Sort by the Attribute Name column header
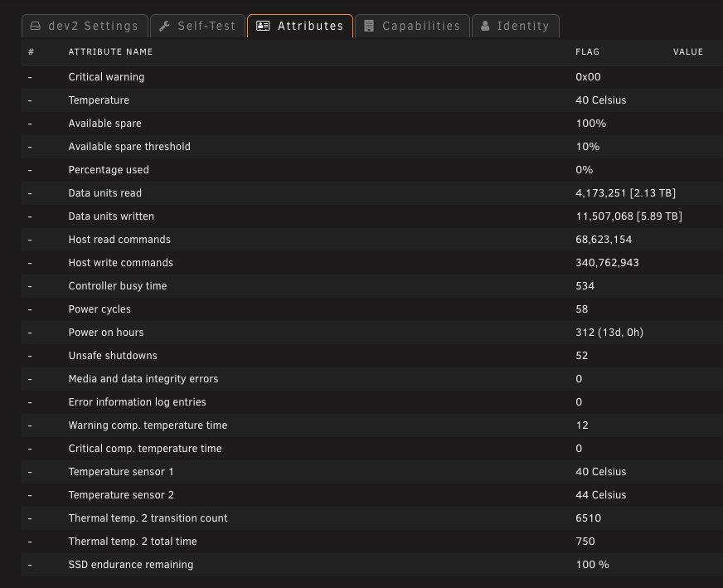 coord(110,51)
